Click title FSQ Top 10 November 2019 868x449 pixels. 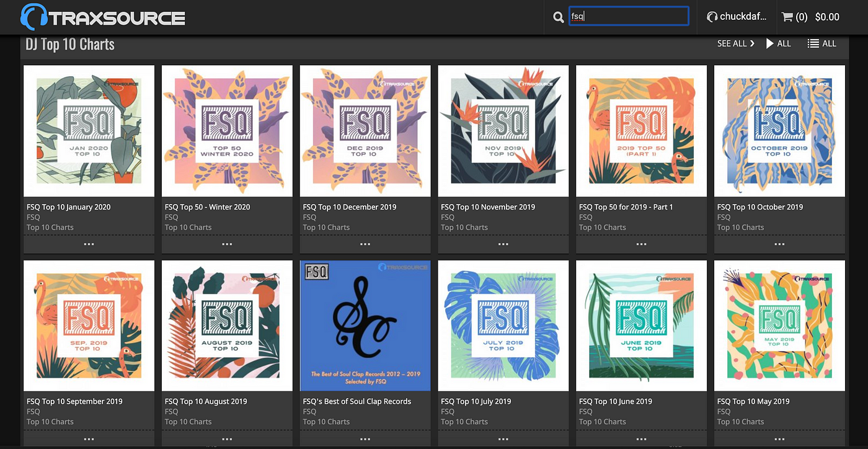(x=488, y=207)
